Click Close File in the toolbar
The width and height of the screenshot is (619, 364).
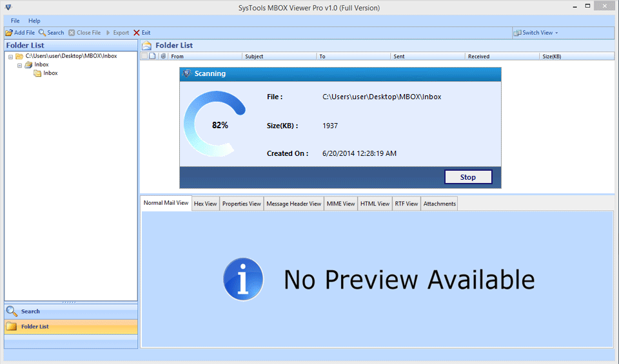coord(84,33)
